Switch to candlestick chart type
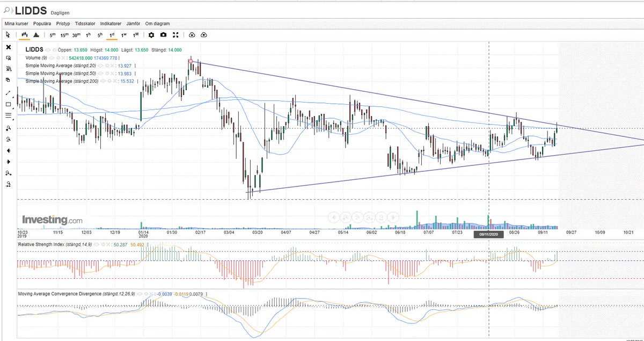This screenshot has width=644, height=341. 24,35
